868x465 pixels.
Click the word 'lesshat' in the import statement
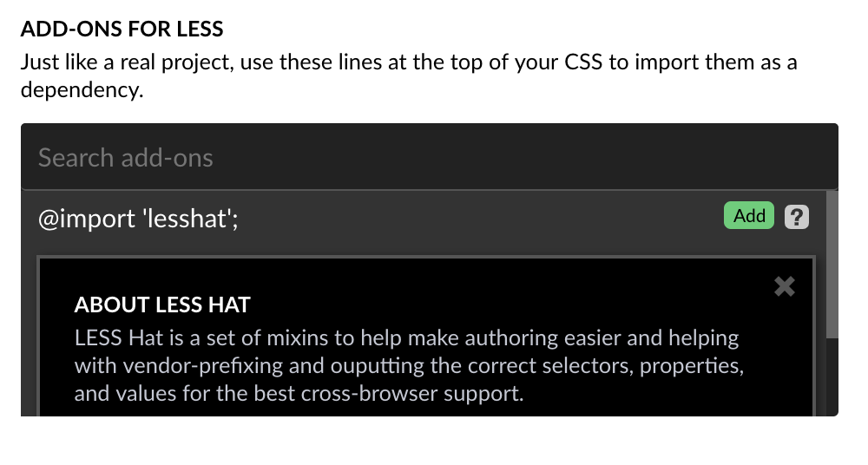click(x=185, y=218)
